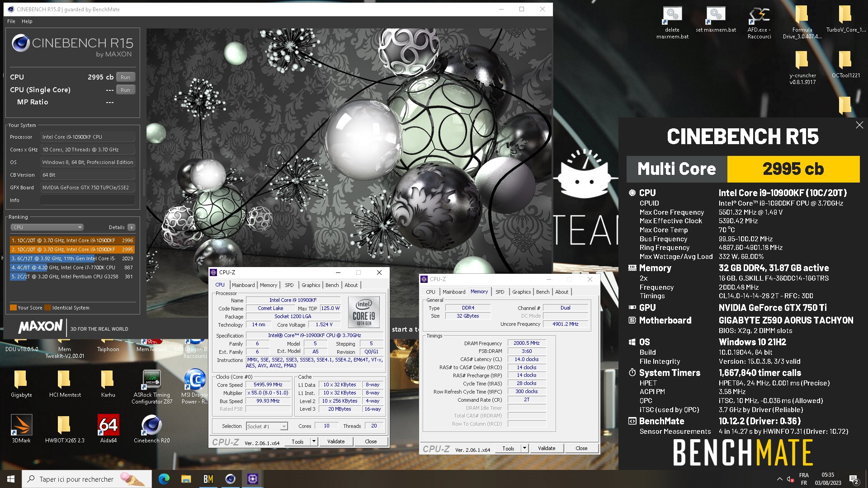Viewport: 868px width, 488px height.
Task: Open the Cinebench File menu
Action: (x=11, y=21)
